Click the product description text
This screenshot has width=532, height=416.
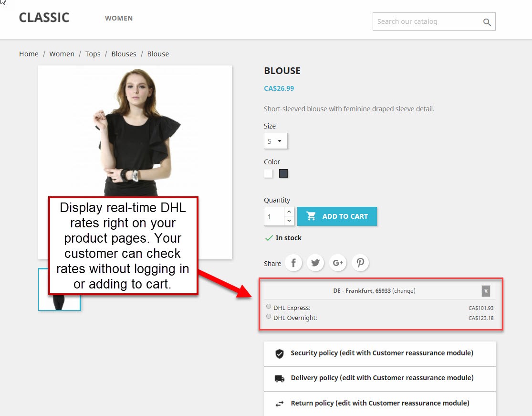(x=349, y=109)
